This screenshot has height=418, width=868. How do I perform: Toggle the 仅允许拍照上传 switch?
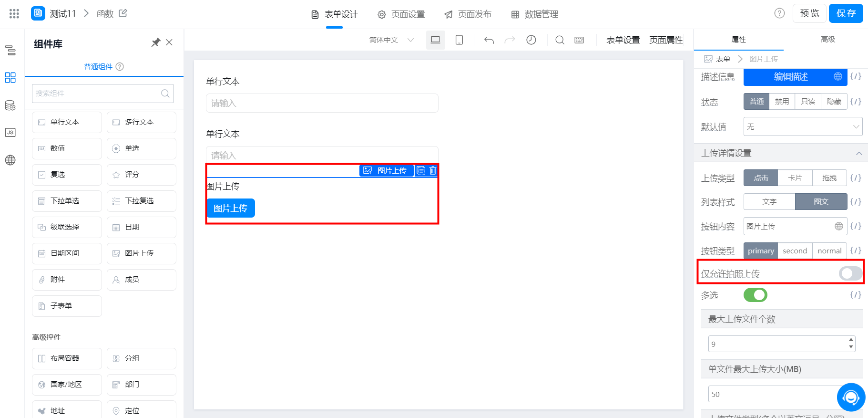click(850, 273)
